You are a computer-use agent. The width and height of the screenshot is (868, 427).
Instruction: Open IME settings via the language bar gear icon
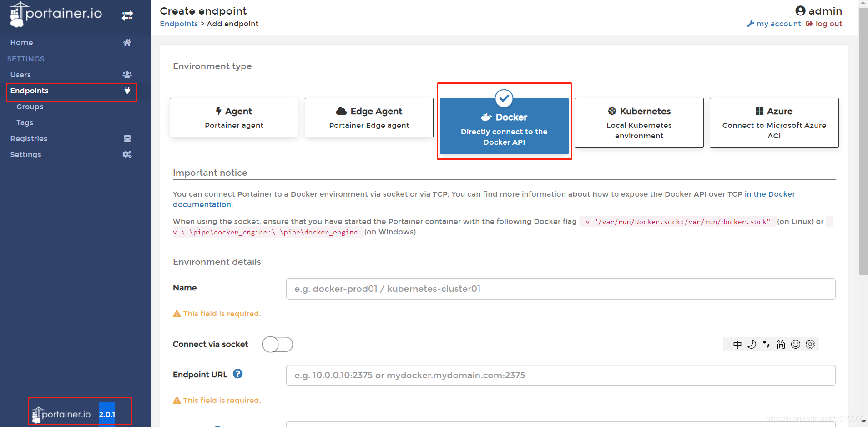pyautogui.click(x=810, y=344)
